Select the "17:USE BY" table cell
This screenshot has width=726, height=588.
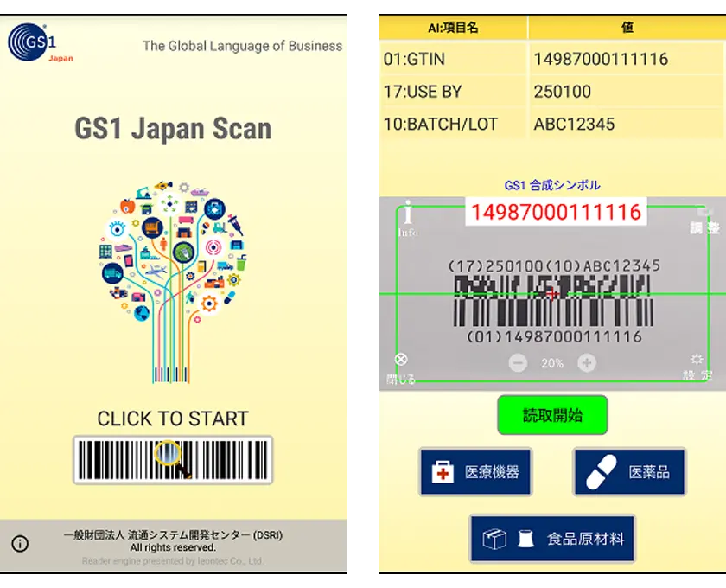pos(453,92)
